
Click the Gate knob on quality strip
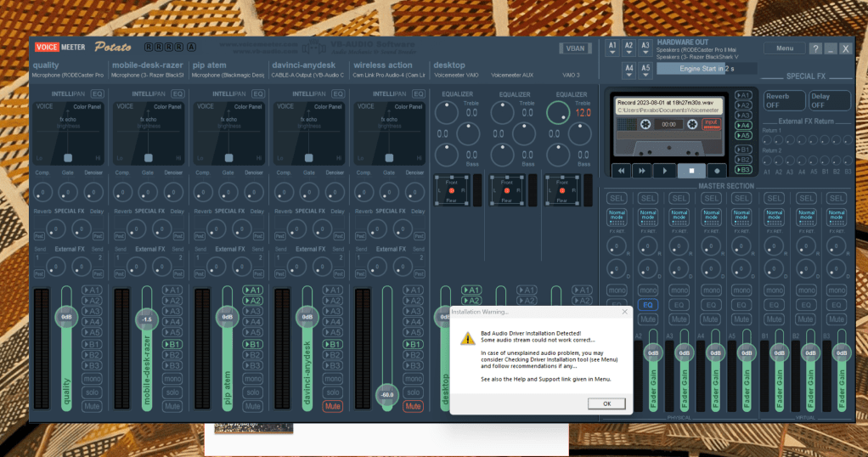click(68, 193)
